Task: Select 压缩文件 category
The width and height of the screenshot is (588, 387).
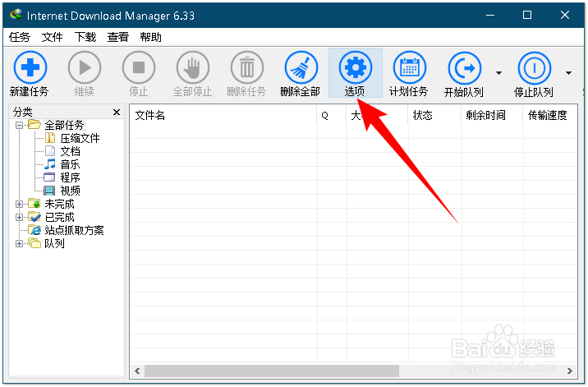Action: 80,138
